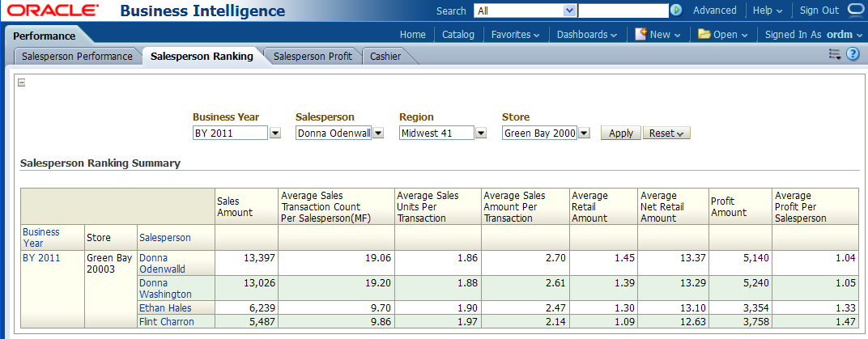The width and height of the screenshot is (868, 339).
Task: Open the page options list icon
Action: (835, 54)
